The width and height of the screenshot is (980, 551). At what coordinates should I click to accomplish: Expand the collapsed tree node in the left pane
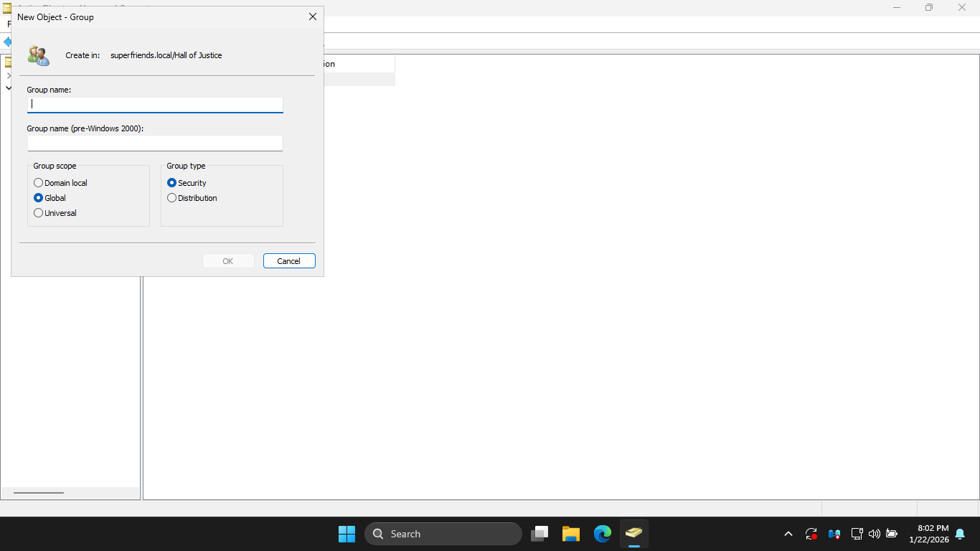coord(8,75)
